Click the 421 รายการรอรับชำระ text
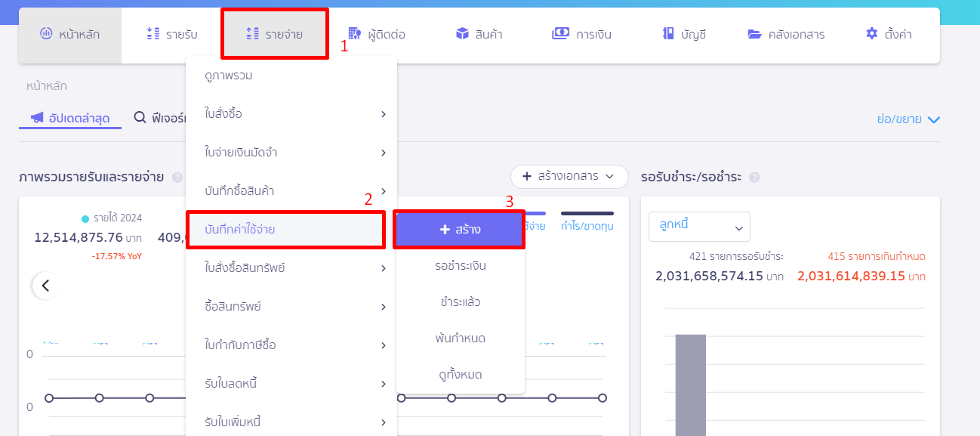Viewport: 980px width, 436px height. [x=736, y=256]
